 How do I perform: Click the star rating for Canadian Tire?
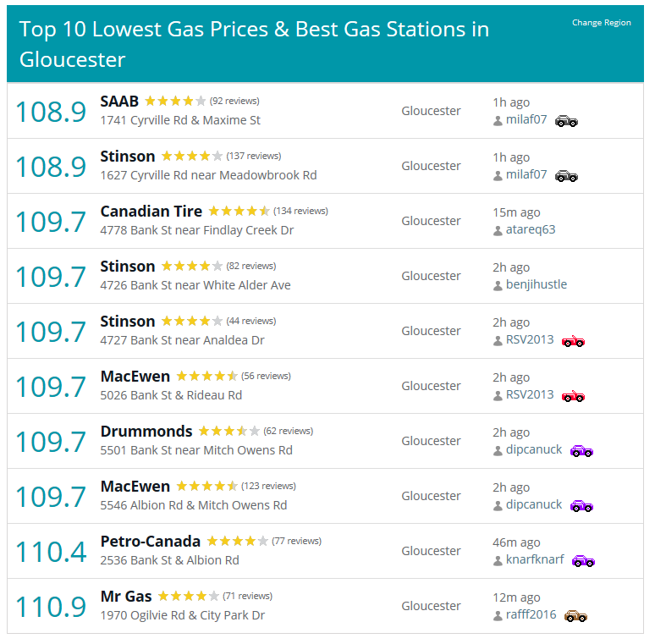click(x=239, y=211)
